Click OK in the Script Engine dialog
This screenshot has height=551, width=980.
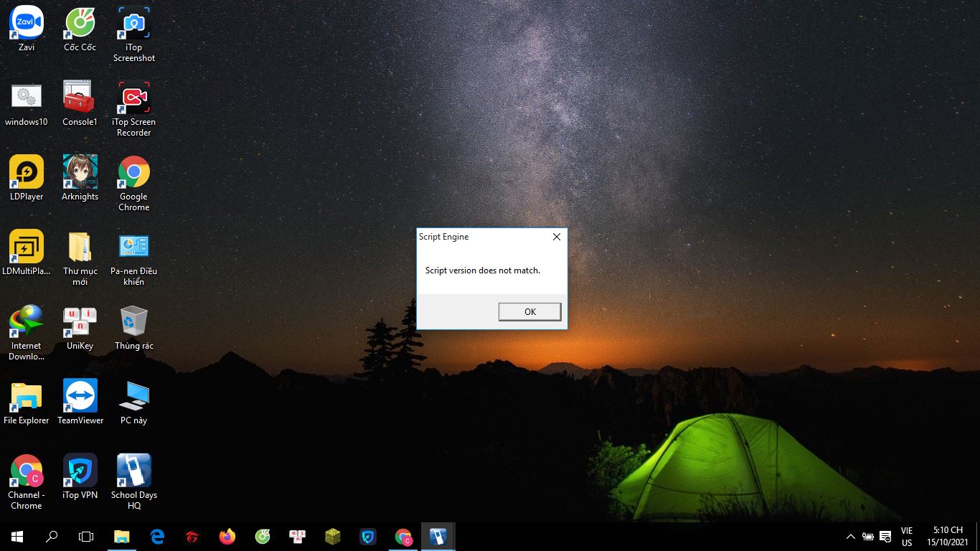point(529,311)
